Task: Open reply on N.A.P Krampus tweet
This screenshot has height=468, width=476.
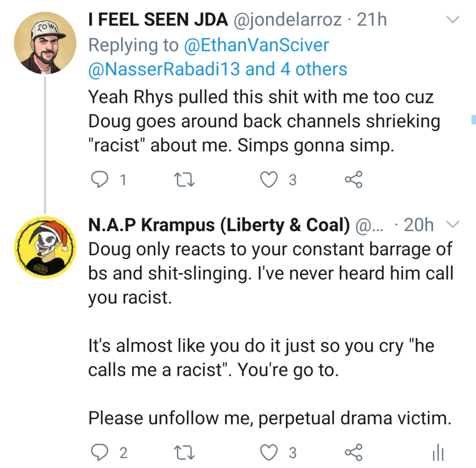Action: click(x=99, y=453)
